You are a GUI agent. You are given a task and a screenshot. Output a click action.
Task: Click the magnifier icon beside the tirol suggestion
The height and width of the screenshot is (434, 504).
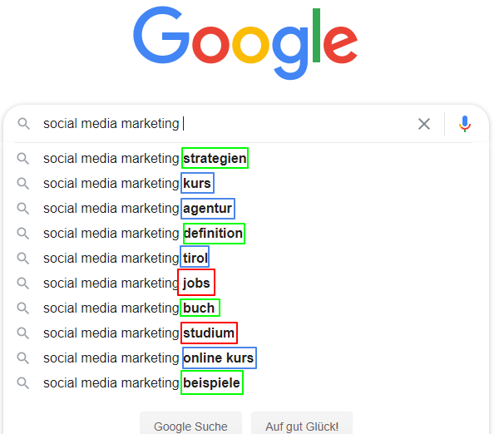tap(22, 259)
